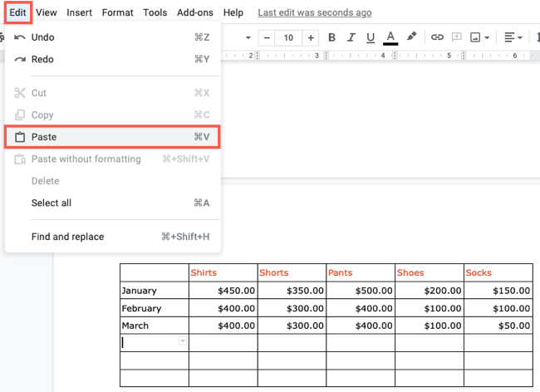The width and height of the screenshot is (540, 392).
Task: Click the insert link icon
Action: point(436,37)
